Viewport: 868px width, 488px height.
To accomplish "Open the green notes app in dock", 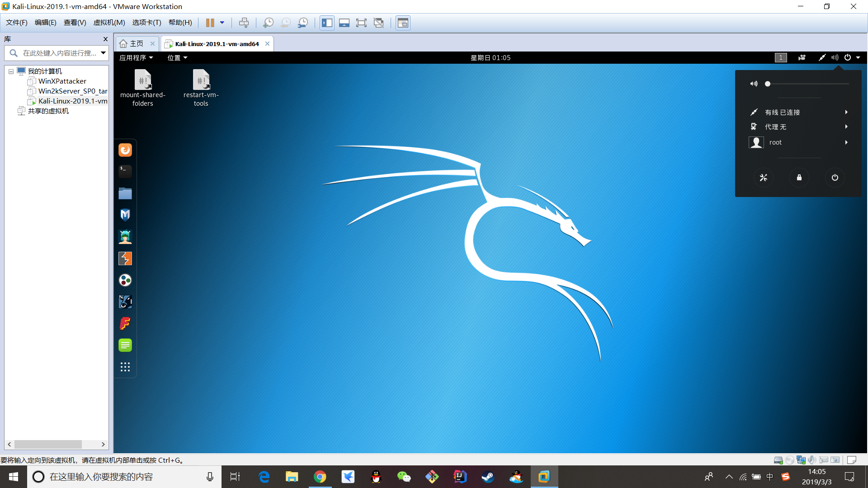I will coord(125,345).
